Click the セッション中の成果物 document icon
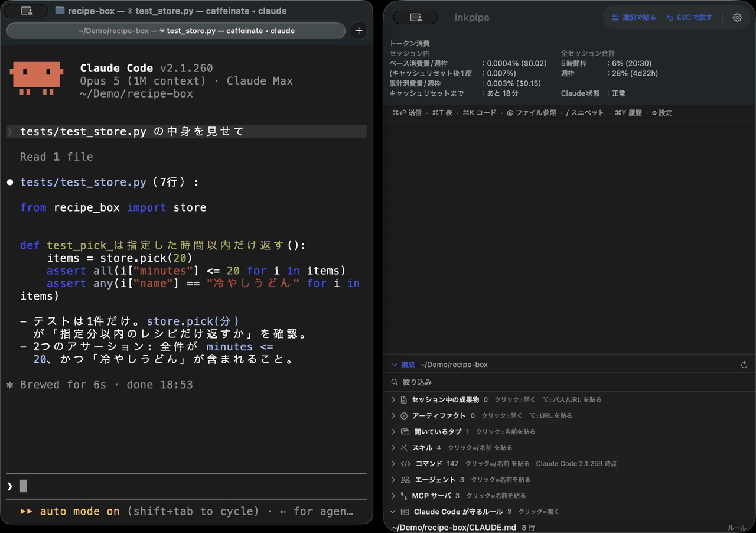 (x=404, y=400)
